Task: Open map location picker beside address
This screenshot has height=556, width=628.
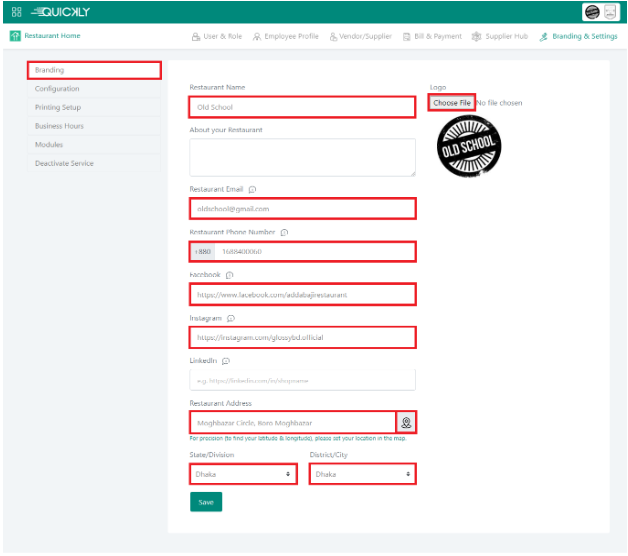Action: (x=406, y=422)
